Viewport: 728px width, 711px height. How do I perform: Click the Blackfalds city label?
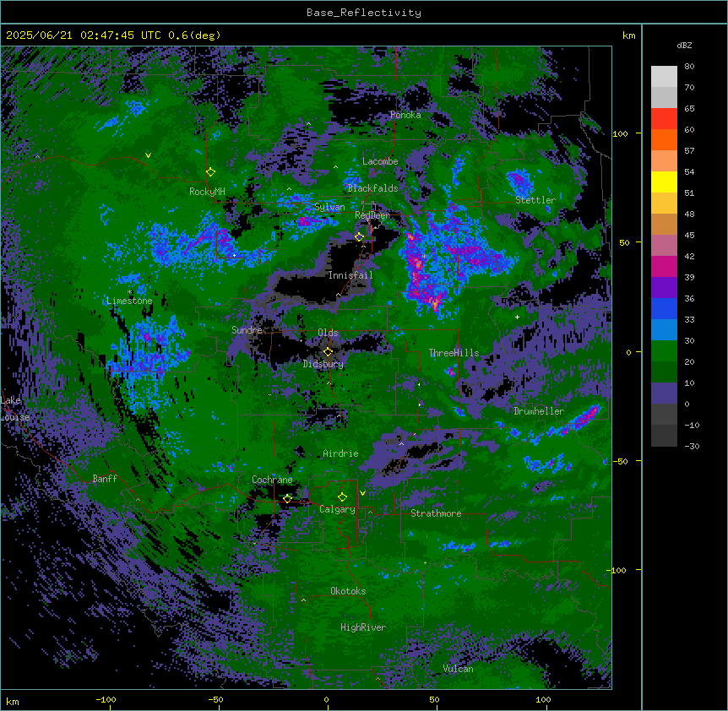pos(372,188)
